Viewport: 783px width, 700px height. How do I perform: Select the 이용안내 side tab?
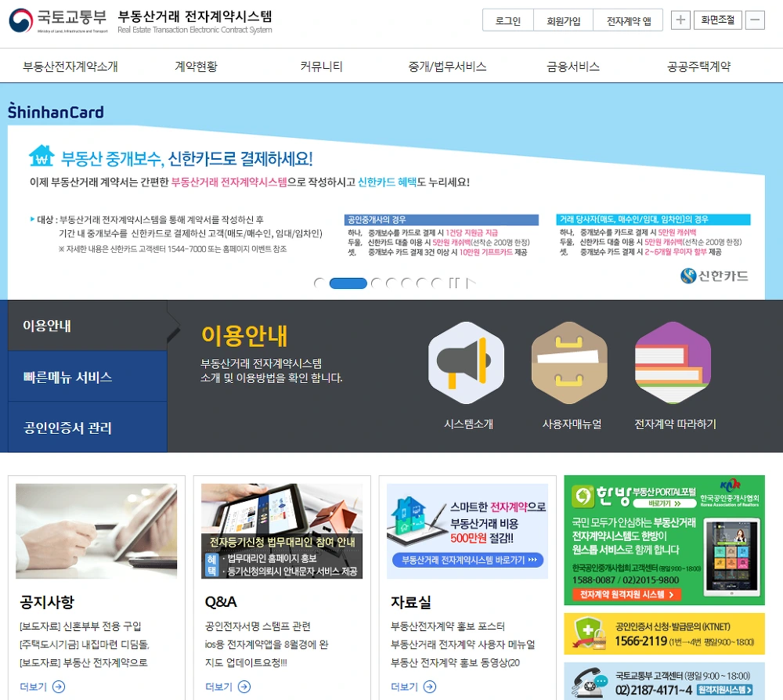click(x=88, y=326)
